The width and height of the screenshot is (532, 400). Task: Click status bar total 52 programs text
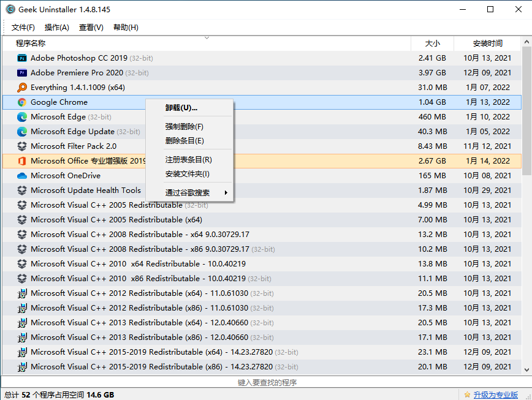pyautogui.click(x=59, y=395)
